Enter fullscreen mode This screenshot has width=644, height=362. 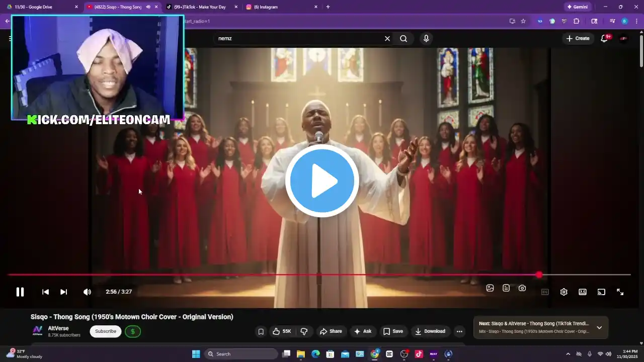[x=620, y=292]
